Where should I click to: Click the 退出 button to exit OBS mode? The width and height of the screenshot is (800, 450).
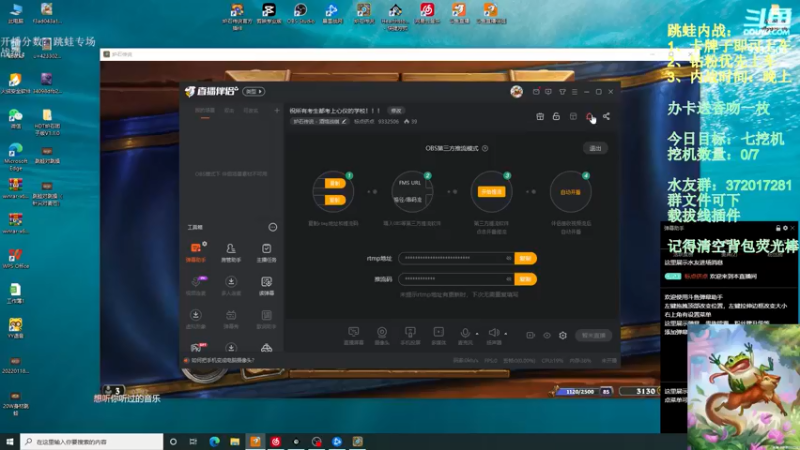click(595, 148)
